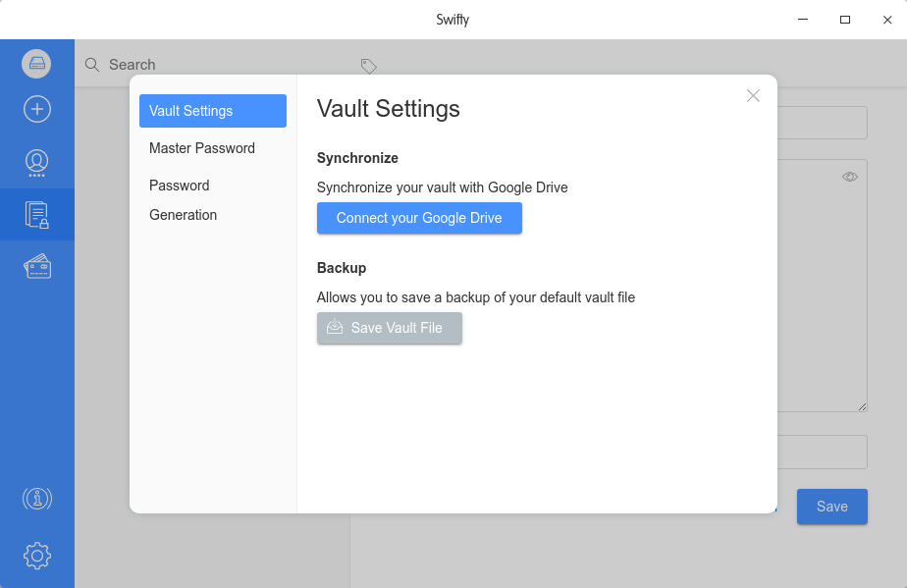Click the info icon in sidebar
This screenshot has width=907, height=588.
coord(36,499)
